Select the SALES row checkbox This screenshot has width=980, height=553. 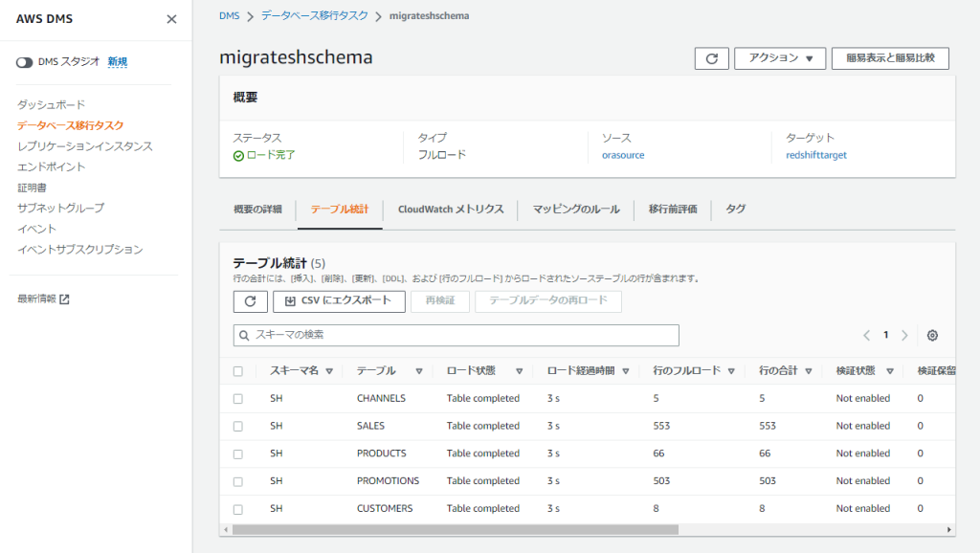point(238,426)
